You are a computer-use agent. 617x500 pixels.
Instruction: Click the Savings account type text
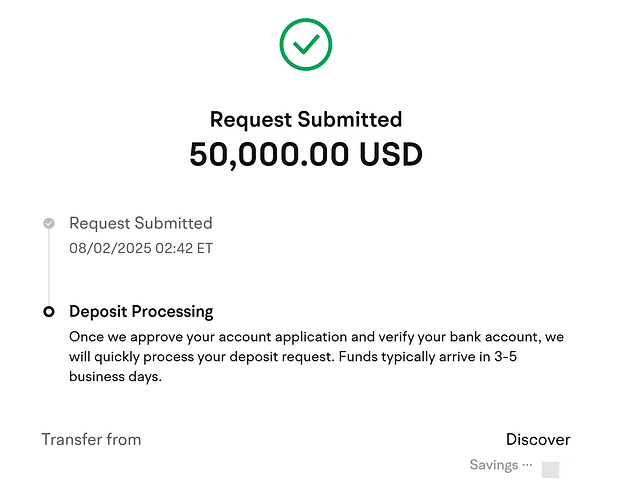(x=494, y=465)
